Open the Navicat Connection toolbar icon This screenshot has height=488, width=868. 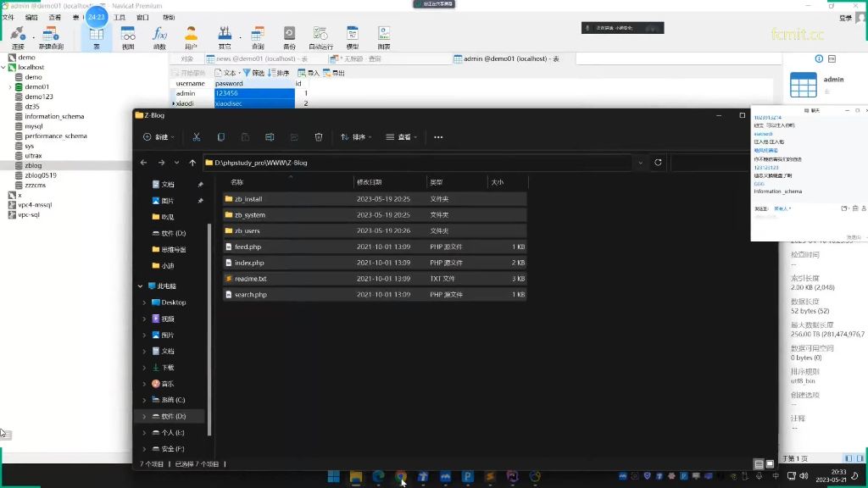(18, 37)
